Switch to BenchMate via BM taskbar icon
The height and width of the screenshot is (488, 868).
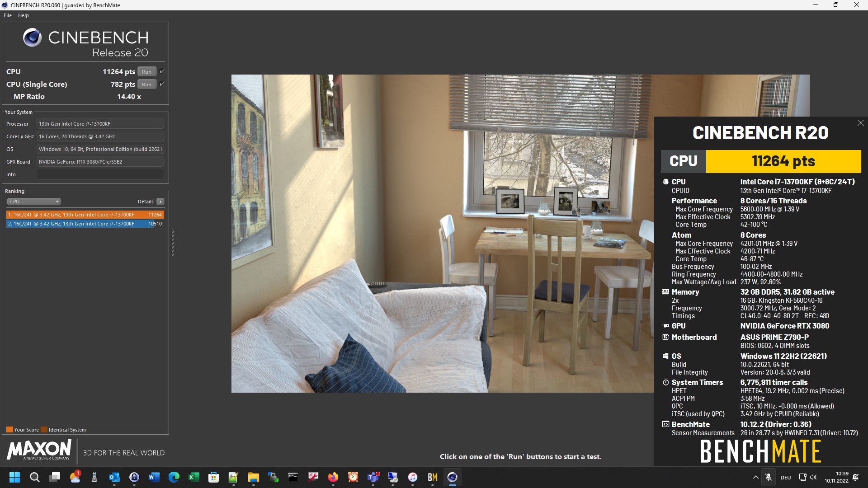pos(433,477)
